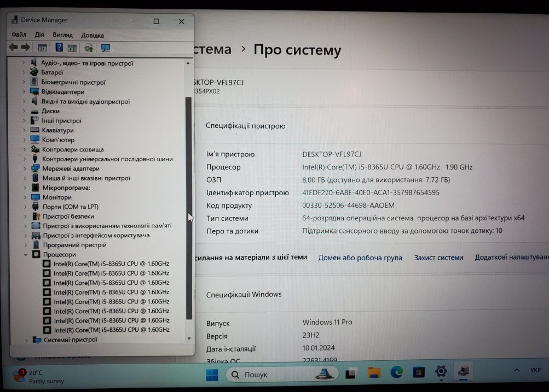This screenshot has height=392, width=549.
Task: Expand the Миша й інші вказівні пристрої node
Action: tap(25, 178)
